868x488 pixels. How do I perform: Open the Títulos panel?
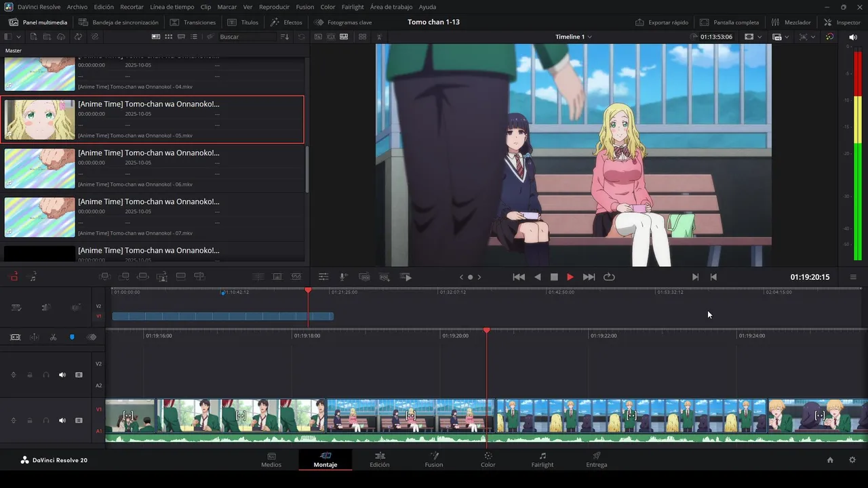[243, 22]
